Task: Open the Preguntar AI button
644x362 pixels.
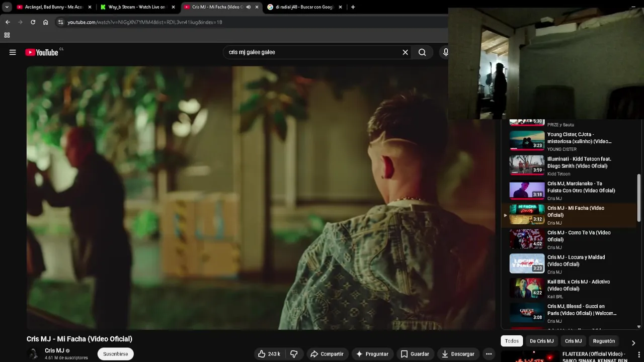Action: pos(372,354)
